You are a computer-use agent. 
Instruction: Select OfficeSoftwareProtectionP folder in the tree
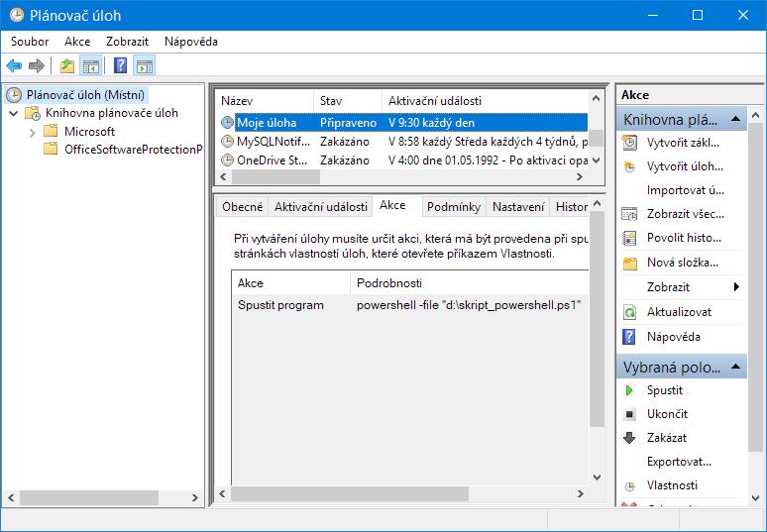(x=133, y=150)
